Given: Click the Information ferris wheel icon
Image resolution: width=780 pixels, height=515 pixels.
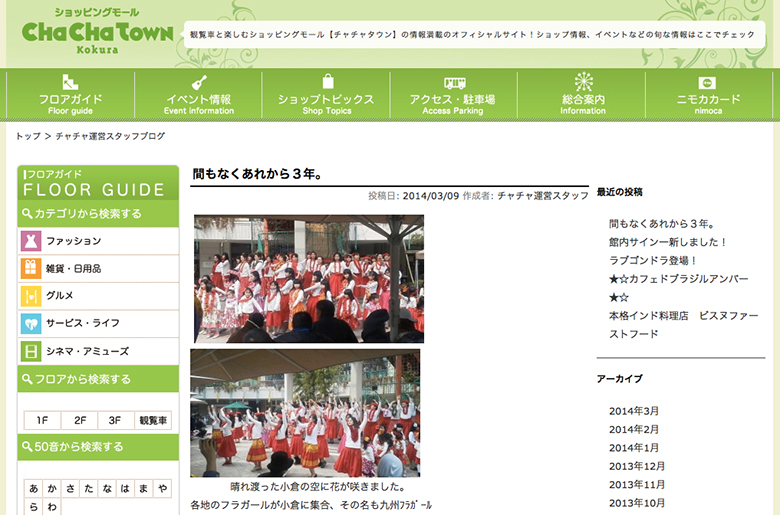Looking at the screenshot, I should click(583, 83).
